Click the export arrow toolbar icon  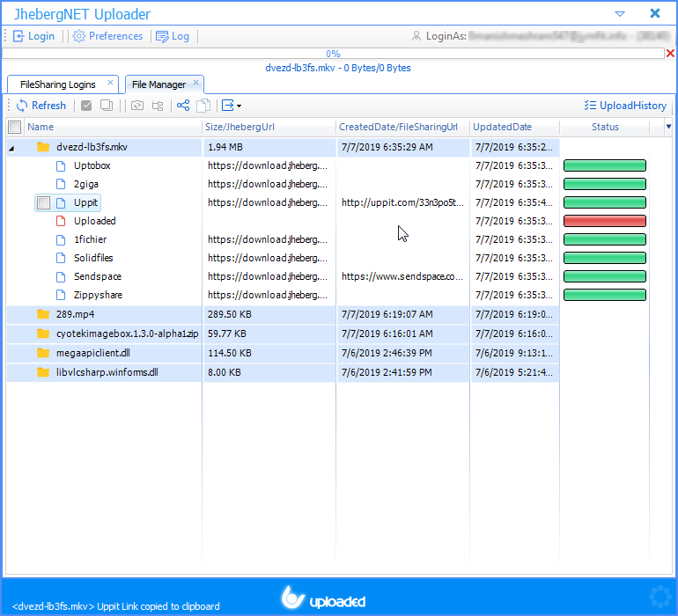(x=228, y=106)
